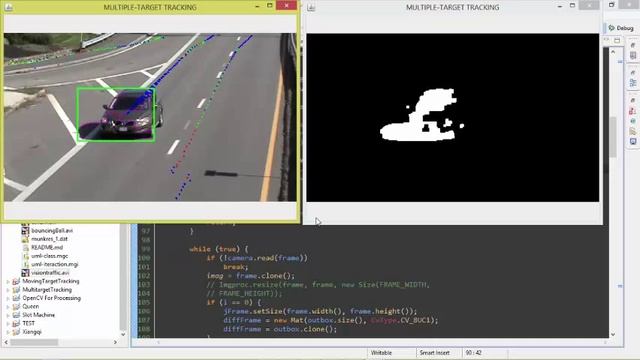Select the Xiangqi project label
The height and width of the screenshot is (360, 640).
[32, 332]
